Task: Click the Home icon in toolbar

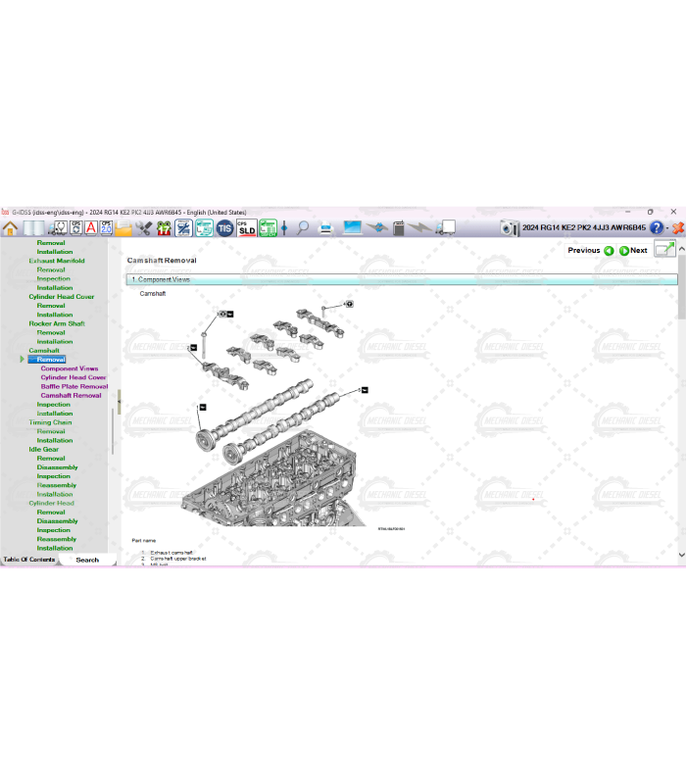Action: (11, 228)
